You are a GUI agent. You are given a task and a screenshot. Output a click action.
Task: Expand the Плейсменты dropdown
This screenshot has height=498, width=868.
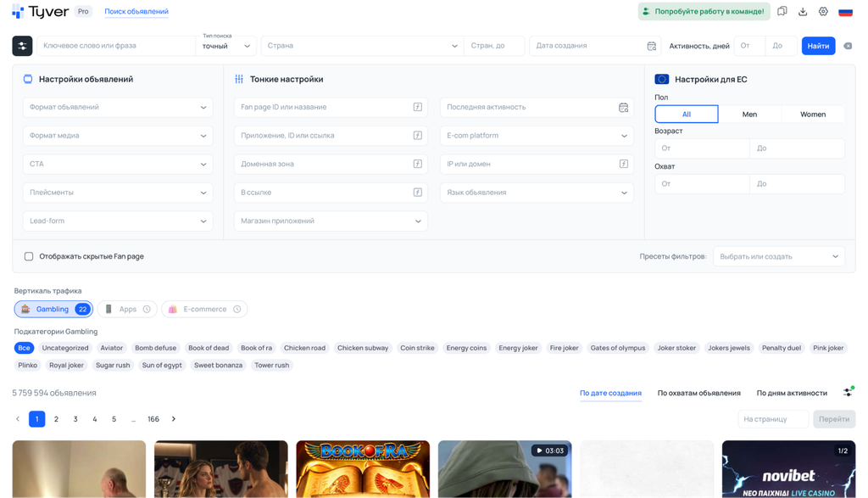[118, 193]
